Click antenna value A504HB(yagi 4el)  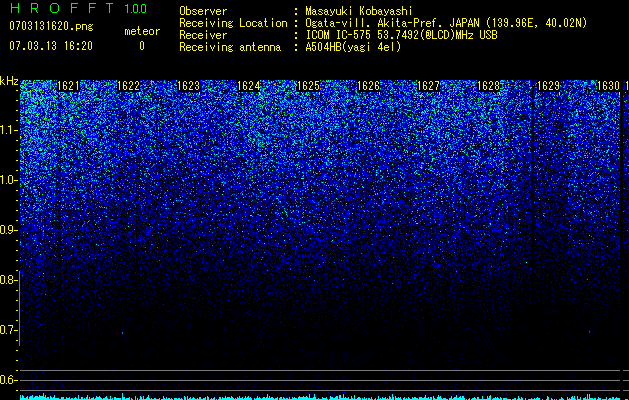(x=353, y=47)
